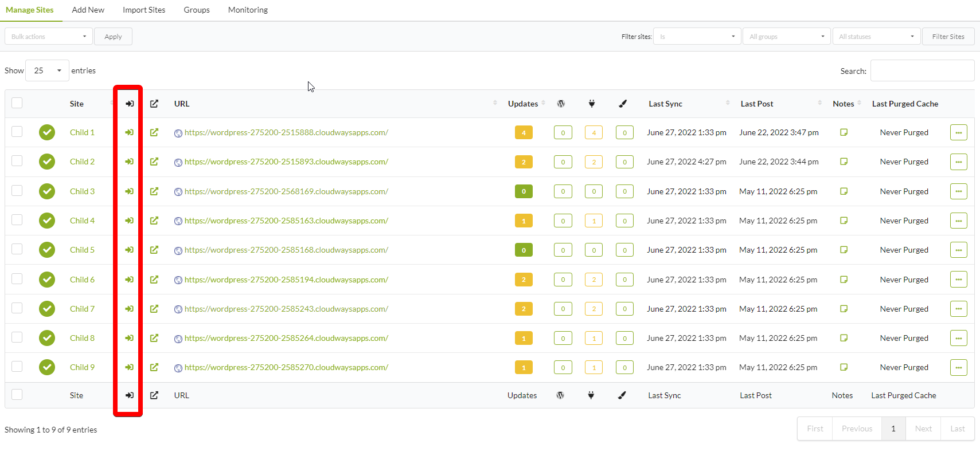Sort by plugin updates header icon
Viewport: 980px width, 452px height.
(592, 104)
